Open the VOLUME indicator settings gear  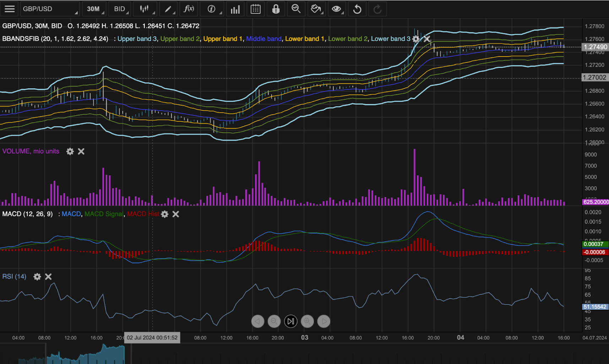[70, 151]
